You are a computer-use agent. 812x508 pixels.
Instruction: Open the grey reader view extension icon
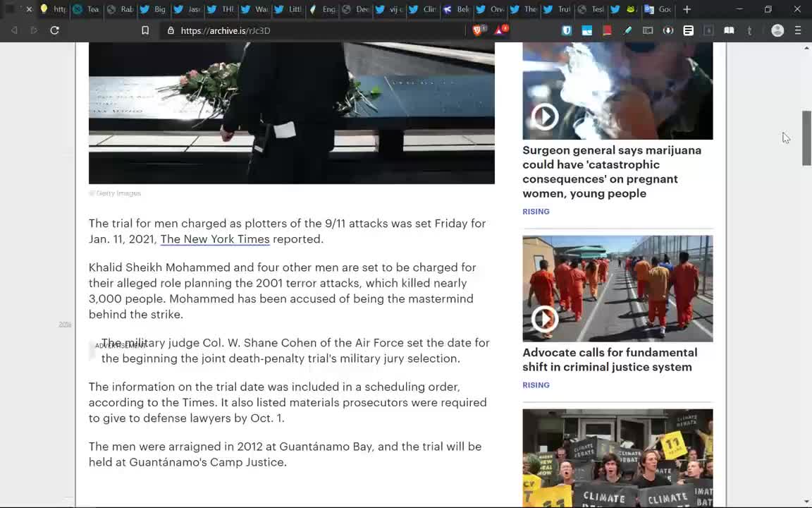[648, 30]
